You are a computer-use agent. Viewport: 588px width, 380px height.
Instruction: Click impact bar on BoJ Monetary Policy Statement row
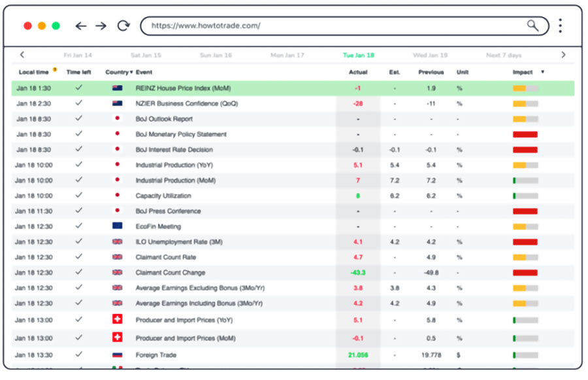[x=525, y=135]
